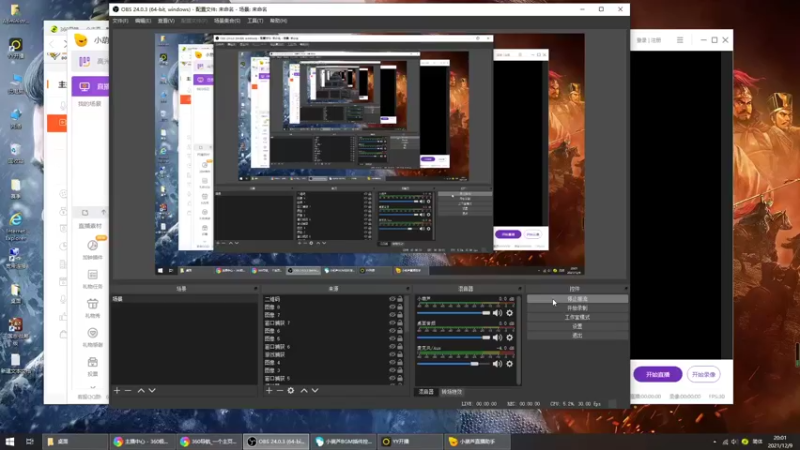This screenshot has height=450, width=800.
Task: Toggle visibility of 图像 4 source
Action: pos(392,362)
